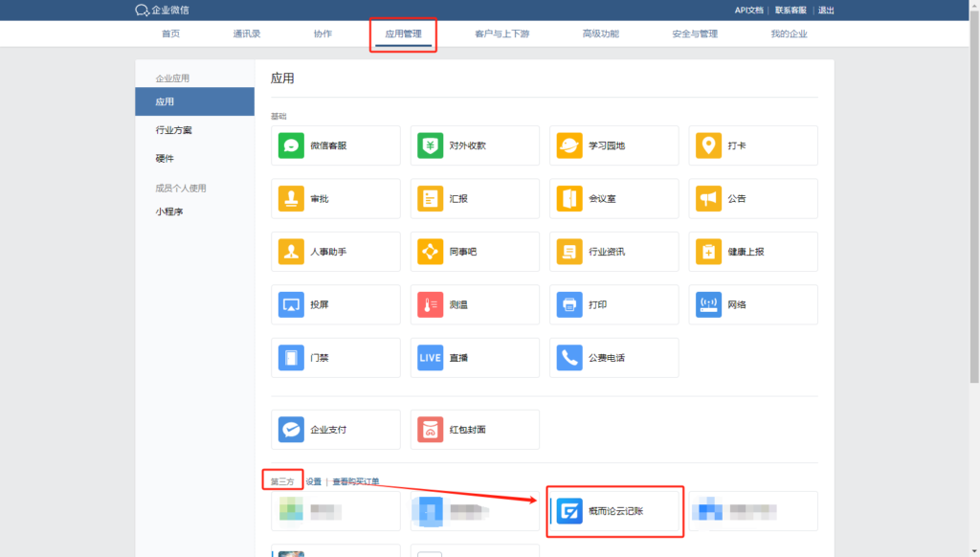Open the 查看购买订单 link
The image size is (980, 557).
pos(356,481)
